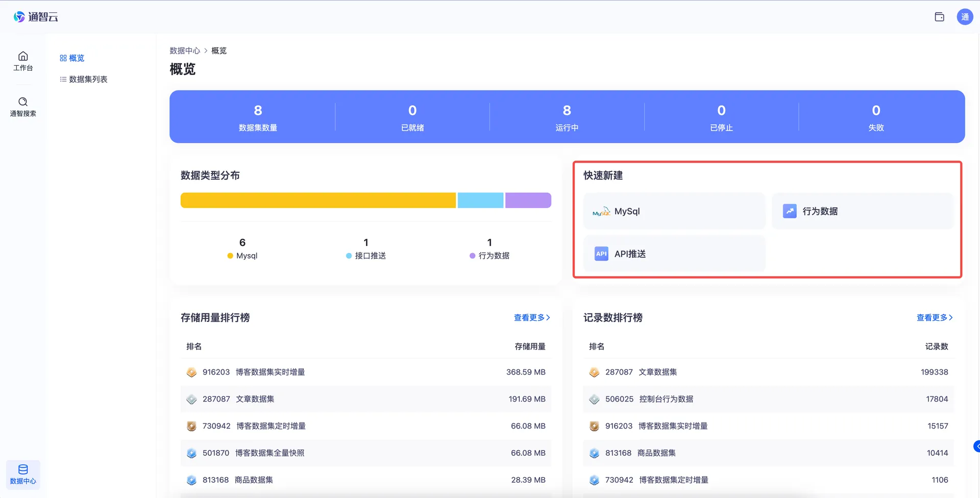The image size is (980, 498).
Task: Open the user avatar 通
Action: coord(965,17)
